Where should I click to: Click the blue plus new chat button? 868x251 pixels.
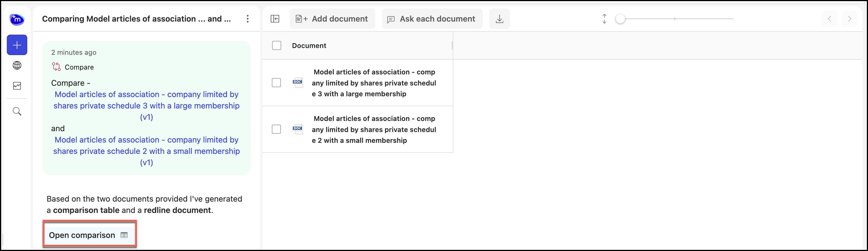(x=17, y=45)
